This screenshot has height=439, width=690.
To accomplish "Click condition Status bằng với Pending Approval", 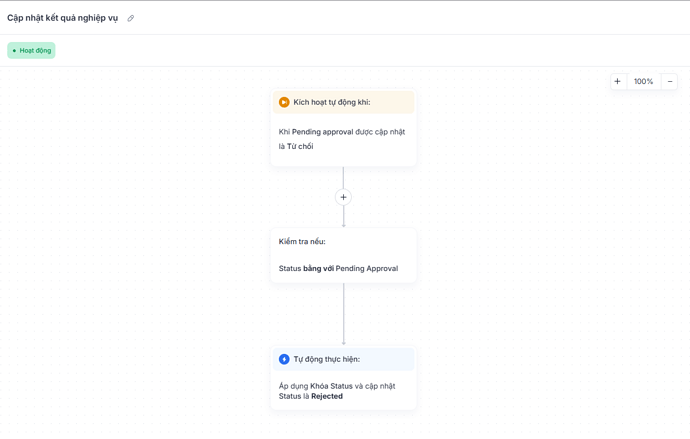I will pyautogui.click(x=338, y=268).
